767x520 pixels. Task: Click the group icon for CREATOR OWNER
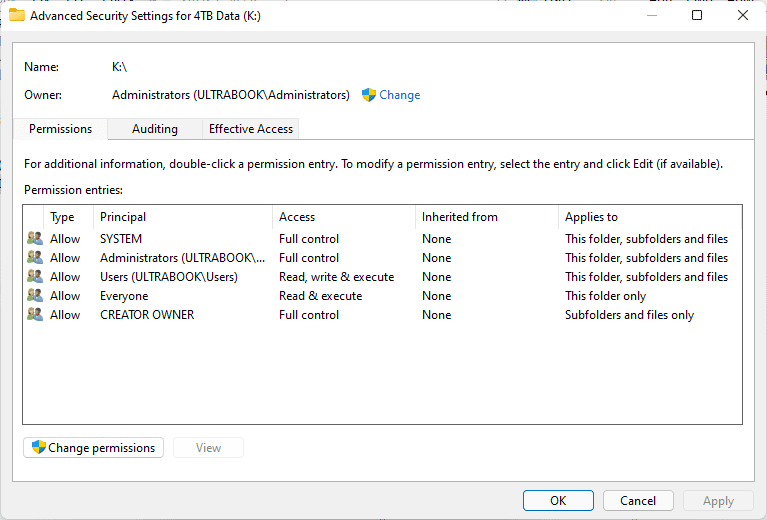coord(35,315)
